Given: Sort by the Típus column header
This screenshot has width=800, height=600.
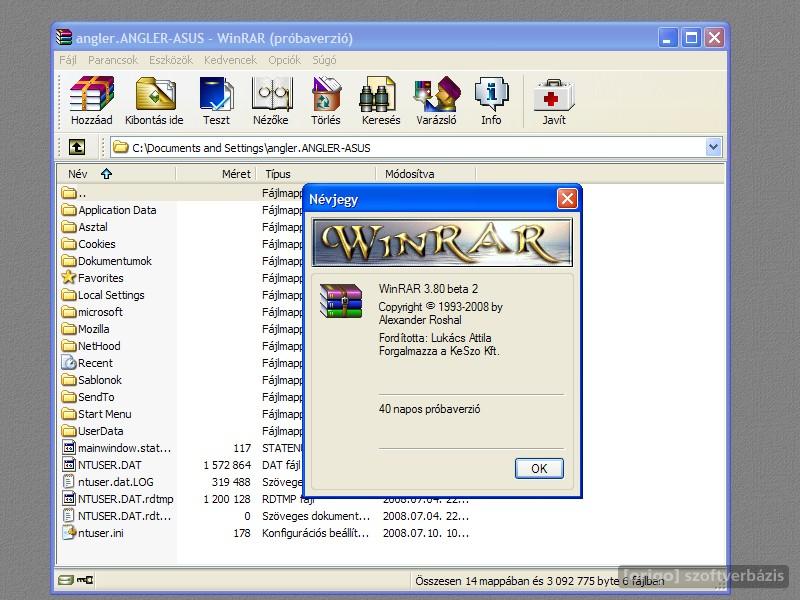Looking at the screenshot, I should [317, 174].
